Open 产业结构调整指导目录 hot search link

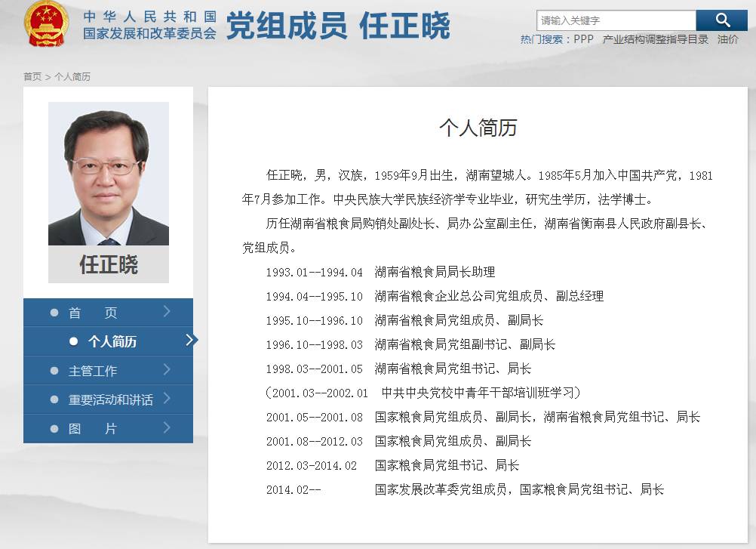click(x=655, y=39)
